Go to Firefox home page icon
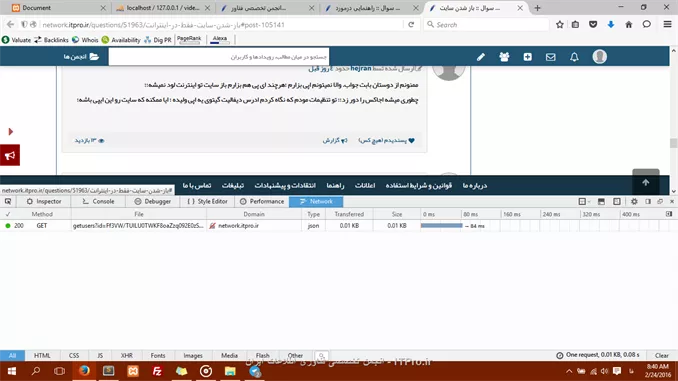 coord(629,25)
